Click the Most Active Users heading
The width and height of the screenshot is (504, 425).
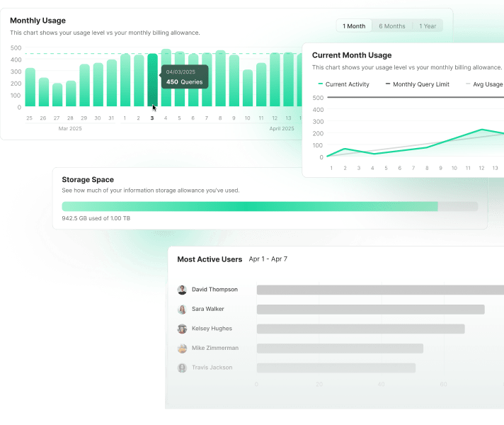[210, 259]
